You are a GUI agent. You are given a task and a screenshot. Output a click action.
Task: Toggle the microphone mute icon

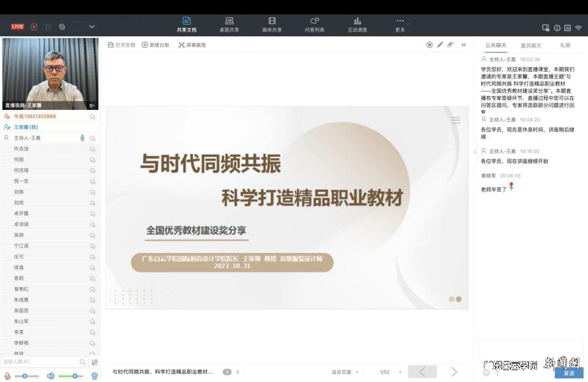[x=8, y=374]
